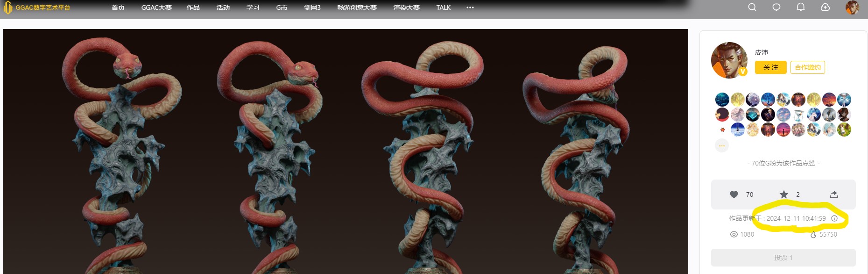The height and width of the screenshot is (274, 868).
Task: Click the text 70位G粉为该作品点赞
Action: (783, 163)
